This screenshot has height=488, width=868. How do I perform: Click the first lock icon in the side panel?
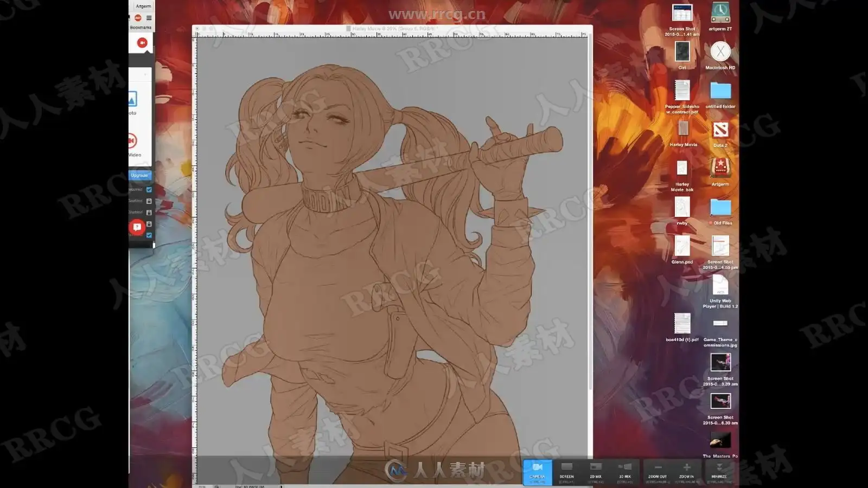coord(149,201)
